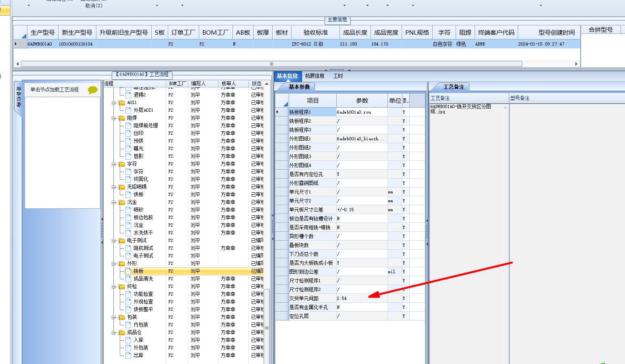The height and width of the screenshot is (364, 625).
Task: Click the IPC-6012 II级 cell
Action: point(315,44)
